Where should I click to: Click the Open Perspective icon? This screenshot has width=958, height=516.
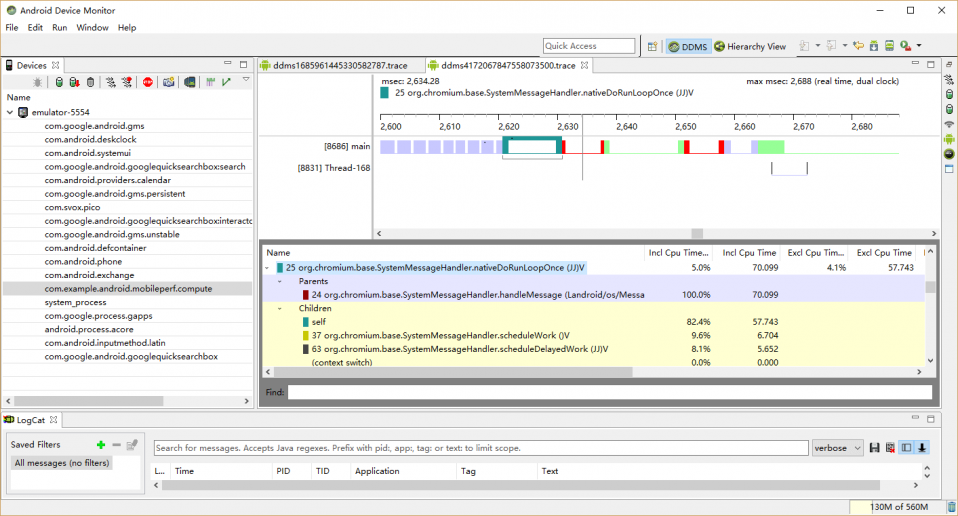coord(653,46)
